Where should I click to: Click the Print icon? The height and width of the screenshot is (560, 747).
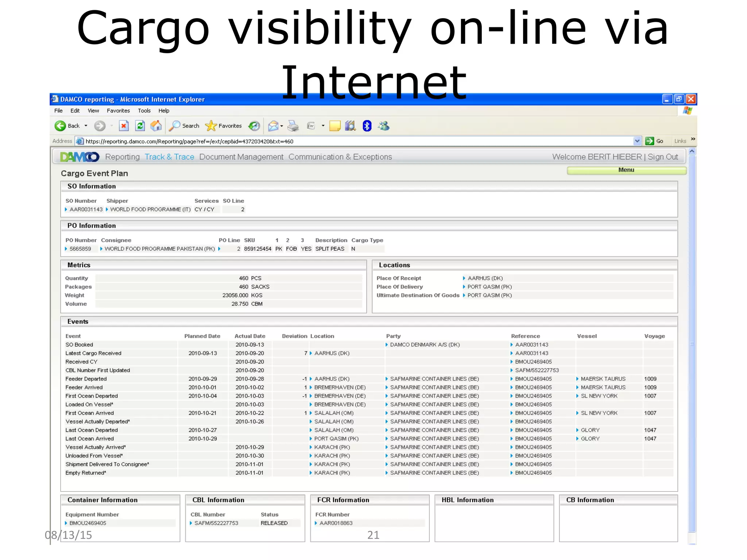coord(293,126)
